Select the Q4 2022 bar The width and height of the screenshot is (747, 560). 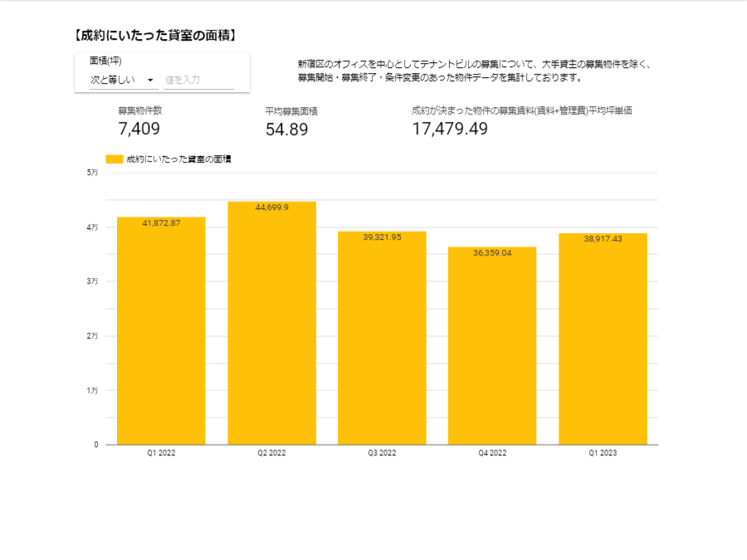click(x=492, y=346)
